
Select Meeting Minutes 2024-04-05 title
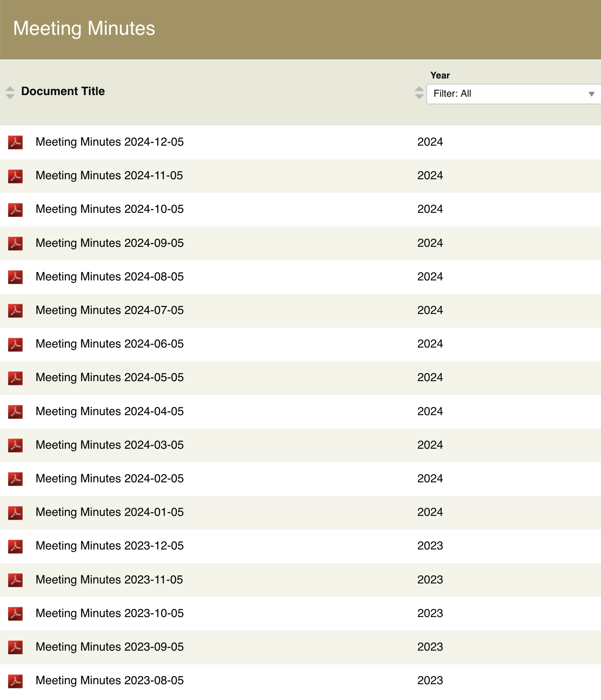110,412
